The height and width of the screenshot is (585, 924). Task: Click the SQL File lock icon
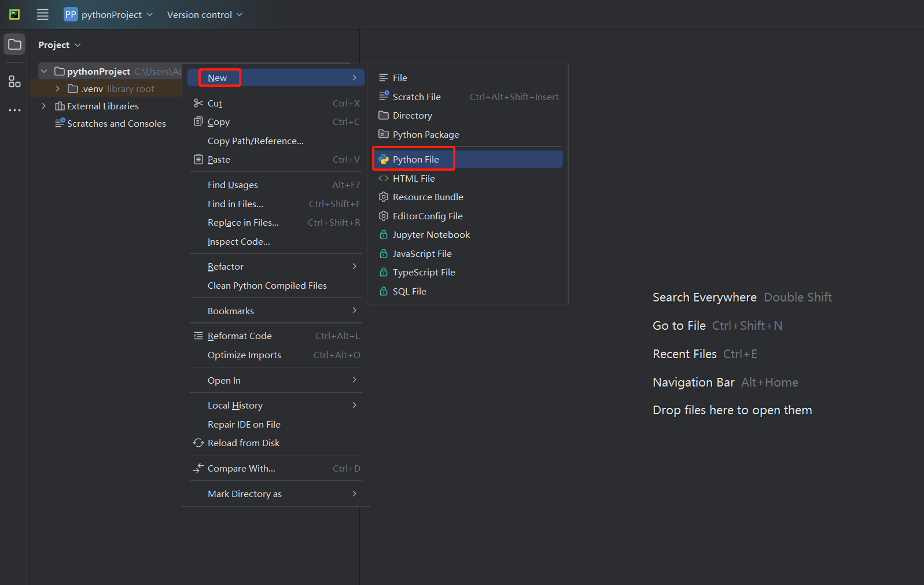coord(384,291)
